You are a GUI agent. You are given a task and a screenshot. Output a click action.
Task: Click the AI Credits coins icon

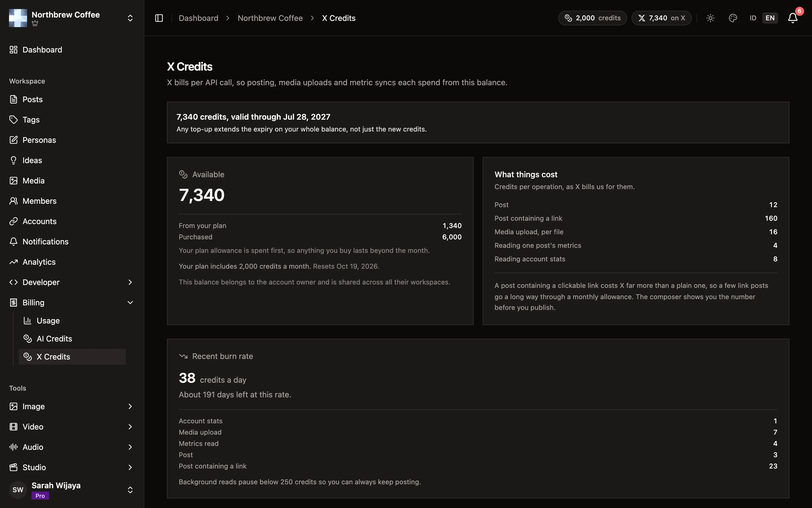tap(28, 339)
